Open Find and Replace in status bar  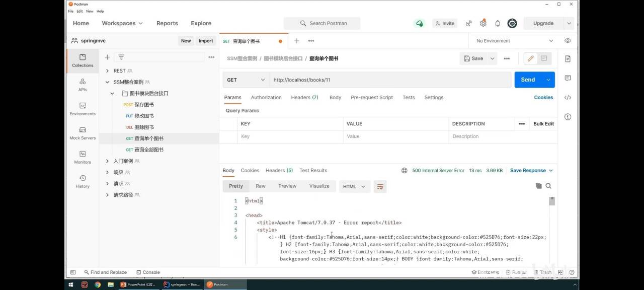click(x=105, y=272)
